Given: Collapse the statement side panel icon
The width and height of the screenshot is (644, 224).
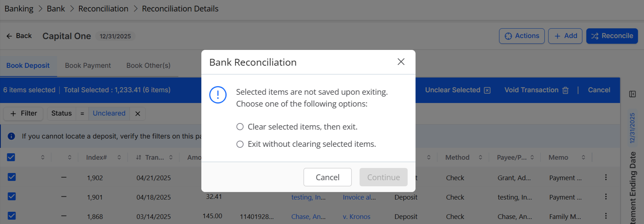Looking at the screenshot, I should click(x=633, y=94).
